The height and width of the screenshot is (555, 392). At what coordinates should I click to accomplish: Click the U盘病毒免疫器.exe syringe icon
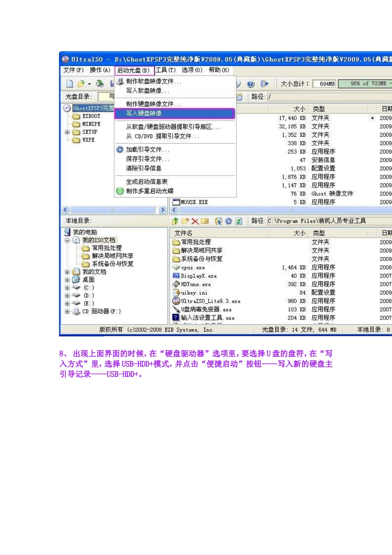point(176,309)
